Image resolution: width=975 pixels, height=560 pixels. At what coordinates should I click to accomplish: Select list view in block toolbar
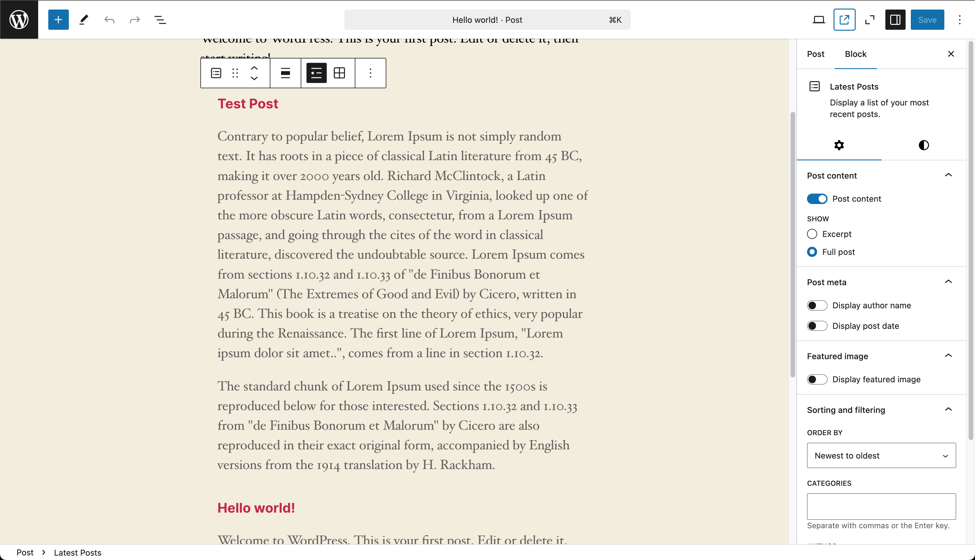pyautogui.click(x=316, y=73)
